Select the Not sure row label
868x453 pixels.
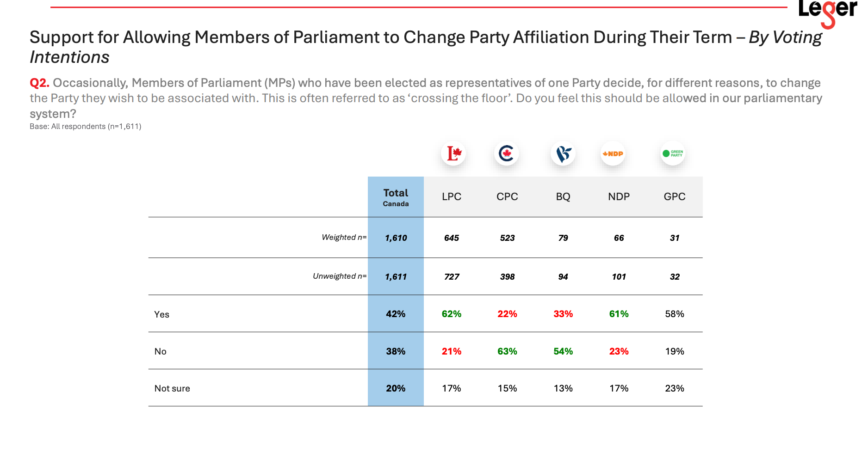pos(172,389)
